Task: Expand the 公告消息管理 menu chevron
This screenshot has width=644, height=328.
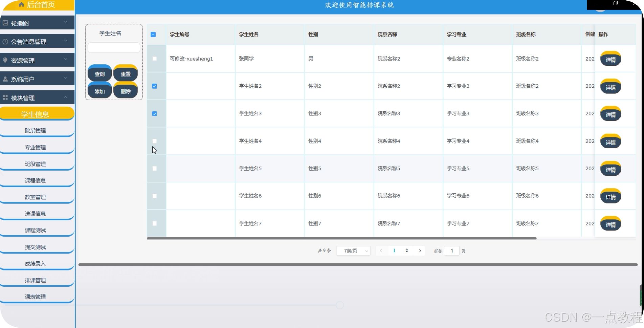Action: click(66, 41)
